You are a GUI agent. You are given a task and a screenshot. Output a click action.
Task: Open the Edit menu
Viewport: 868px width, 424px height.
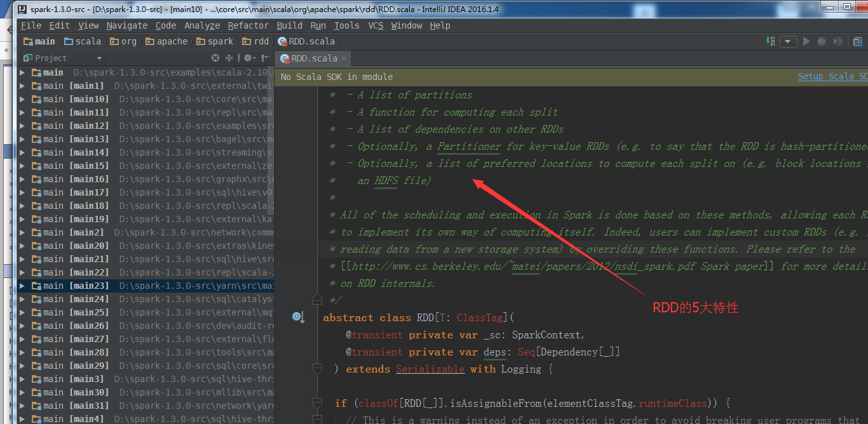tap(60, 25)
